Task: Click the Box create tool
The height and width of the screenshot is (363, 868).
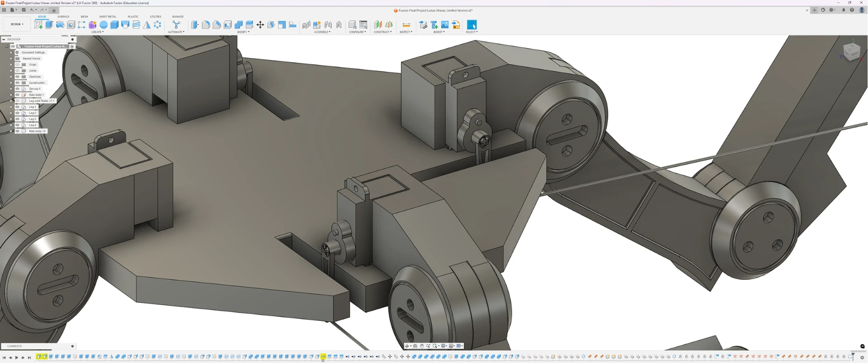Action: point(114,25)
